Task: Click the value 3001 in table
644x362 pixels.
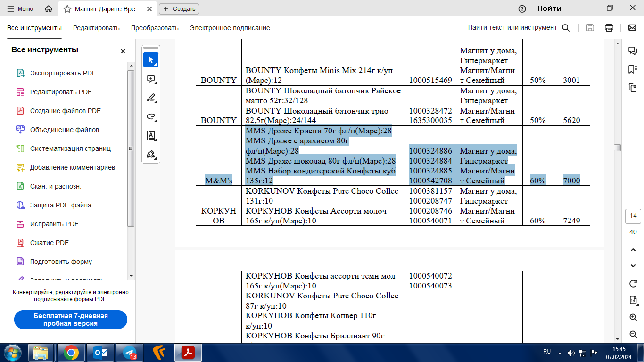Action: coord(571,80)
